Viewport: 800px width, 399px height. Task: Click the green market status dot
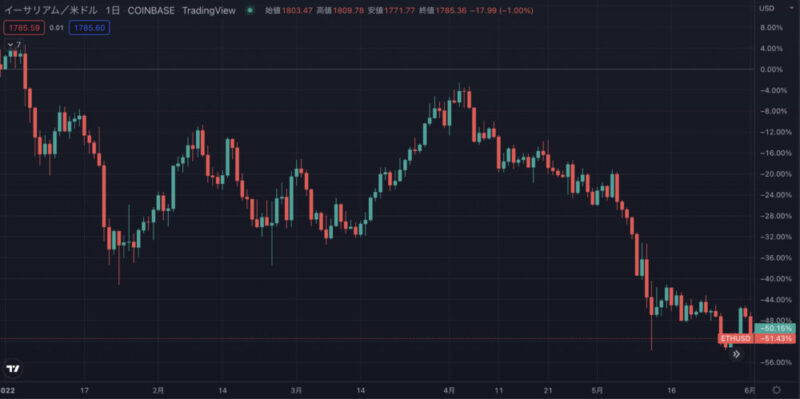point(249,10)
